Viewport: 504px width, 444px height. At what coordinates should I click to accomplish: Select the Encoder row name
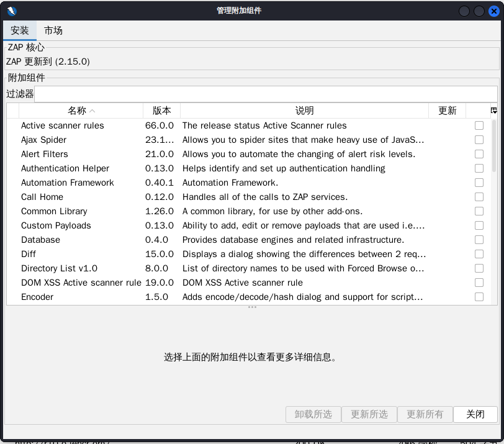(x=37, y=297)
